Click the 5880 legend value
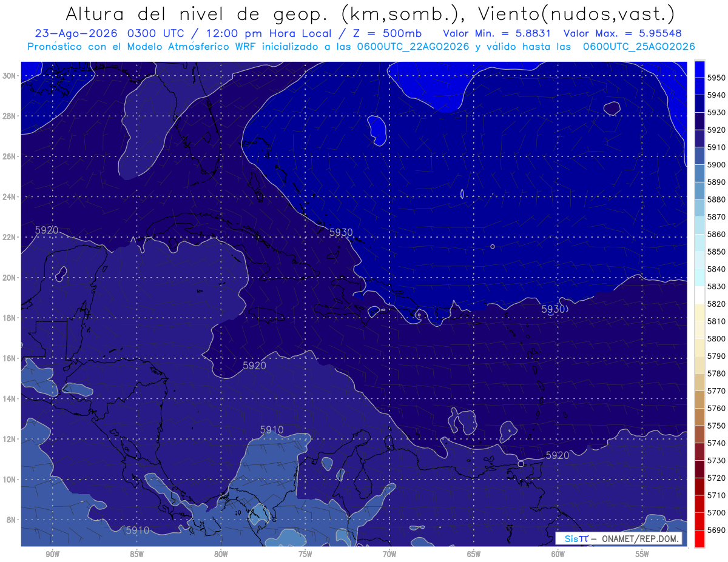 pos(716,199)
